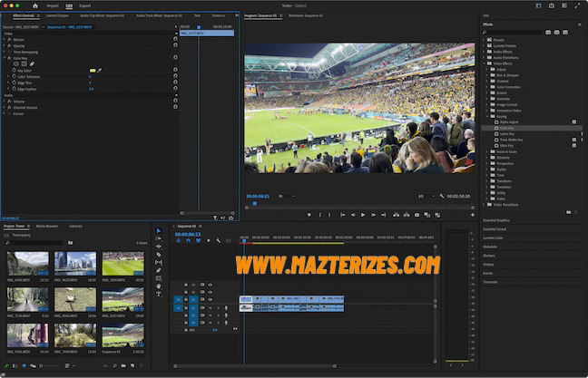Open the Lumetri Scopes tab
Viewport: 588px width, 378px height.
57,15
